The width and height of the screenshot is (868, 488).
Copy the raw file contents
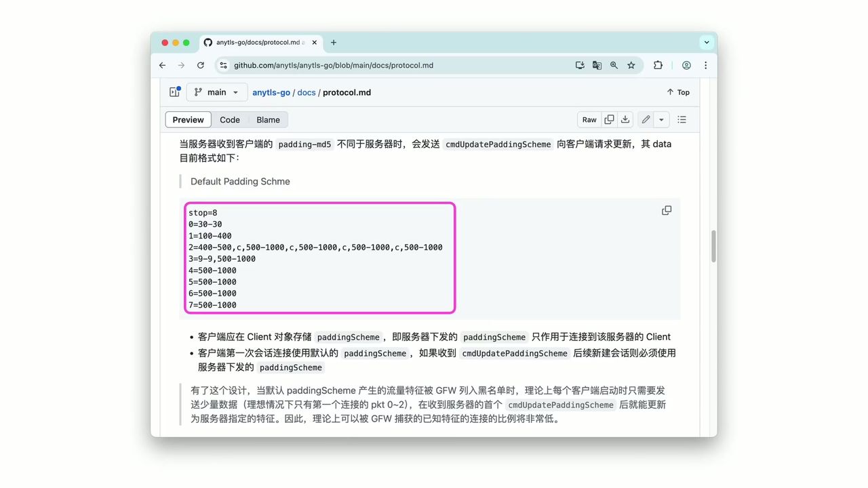click(x=608, y=119)
